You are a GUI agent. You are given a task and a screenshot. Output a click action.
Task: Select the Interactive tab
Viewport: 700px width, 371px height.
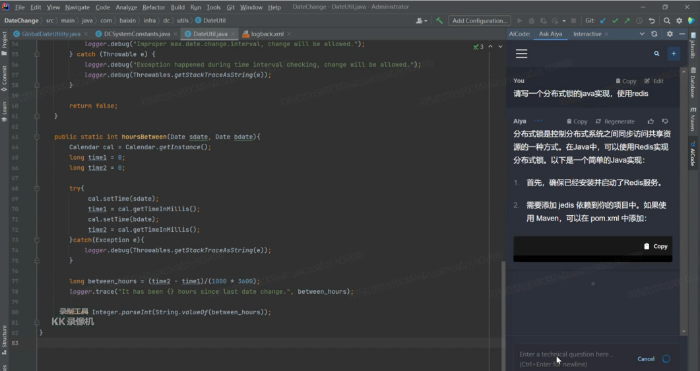pyautogui.click(x=587, y=34)
